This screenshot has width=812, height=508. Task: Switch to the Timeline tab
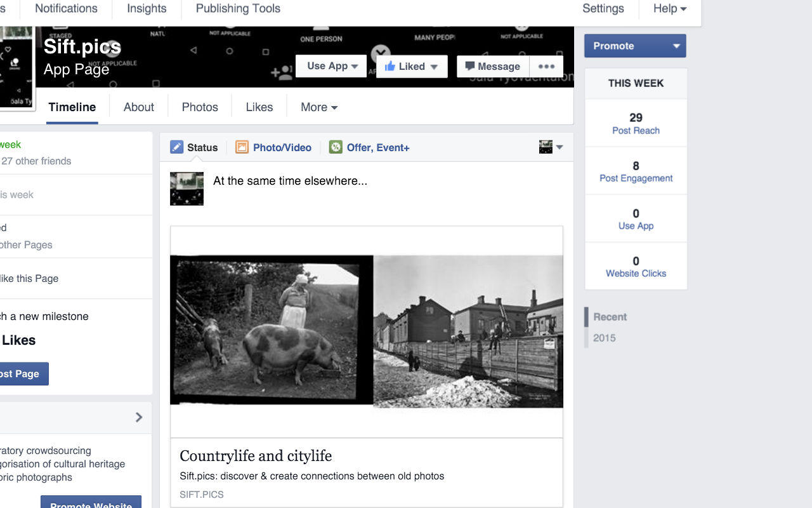(72, 107)
